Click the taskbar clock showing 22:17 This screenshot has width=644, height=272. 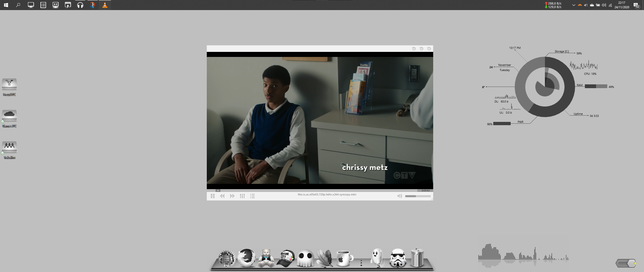point(622,5)
